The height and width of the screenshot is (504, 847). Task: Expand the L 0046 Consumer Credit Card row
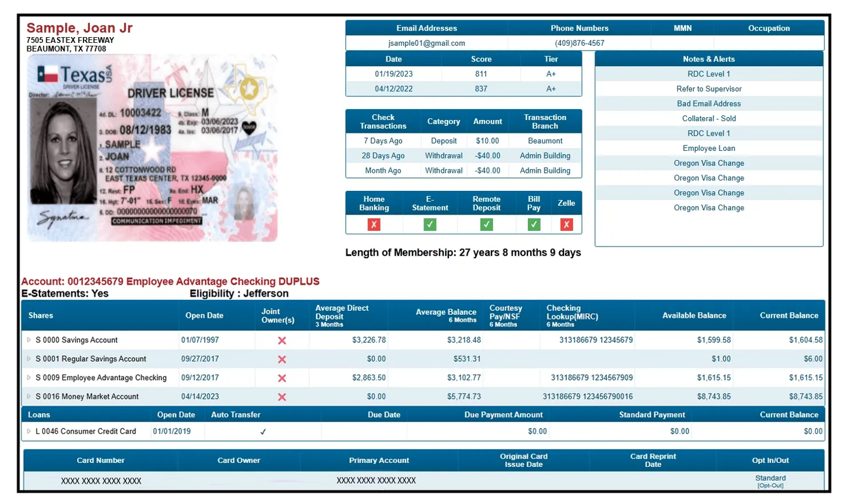(28, 431)
